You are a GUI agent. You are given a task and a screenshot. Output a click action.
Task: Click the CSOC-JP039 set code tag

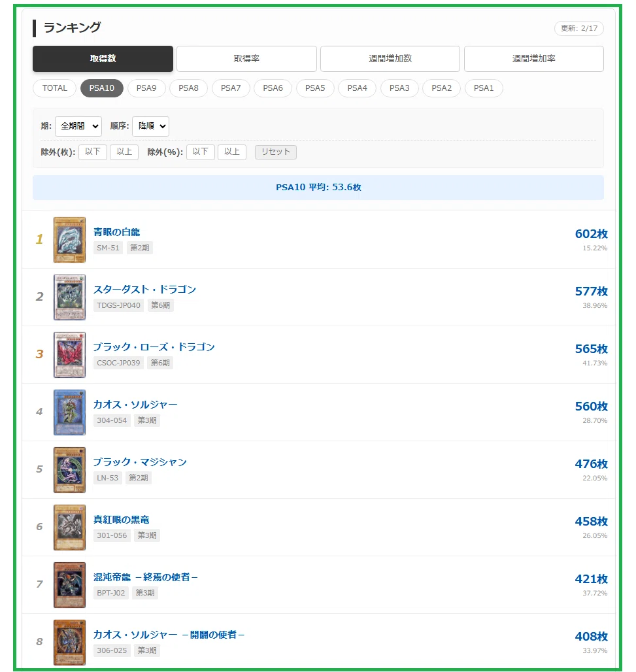(x=118, y=363)
